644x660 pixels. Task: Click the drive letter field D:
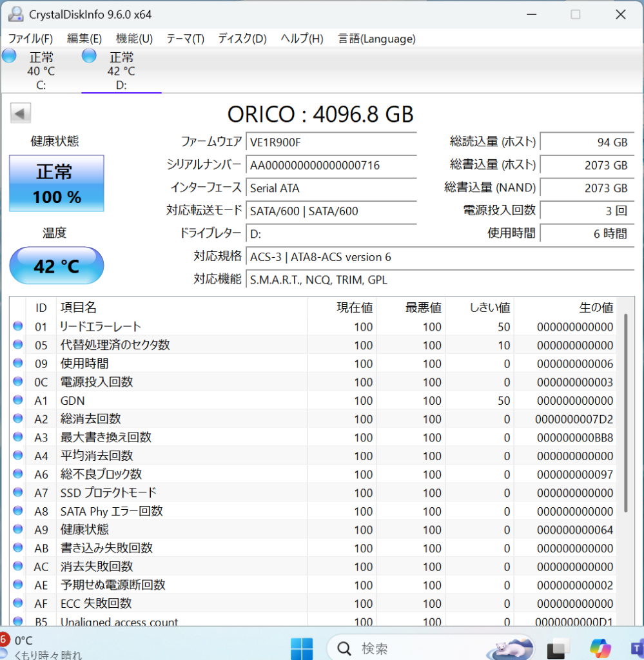(331, 233)
